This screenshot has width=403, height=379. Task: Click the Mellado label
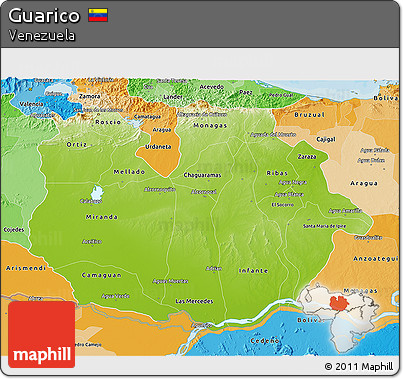pyautogui.click(x=129, y=172)
